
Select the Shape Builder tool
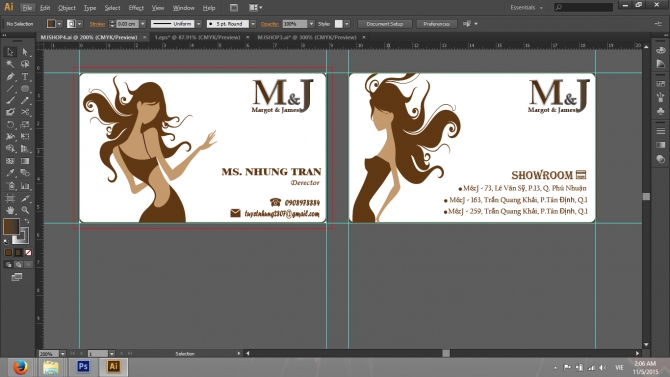(x=10, y=149)
